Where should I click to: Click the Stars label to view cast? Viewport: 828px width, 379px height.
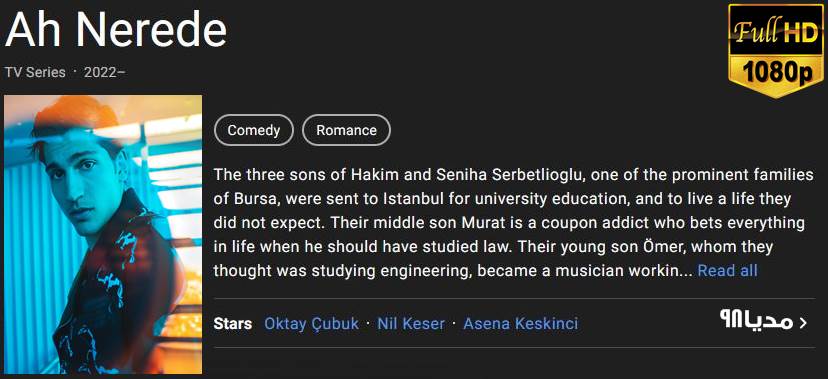[x=232, y=323]
